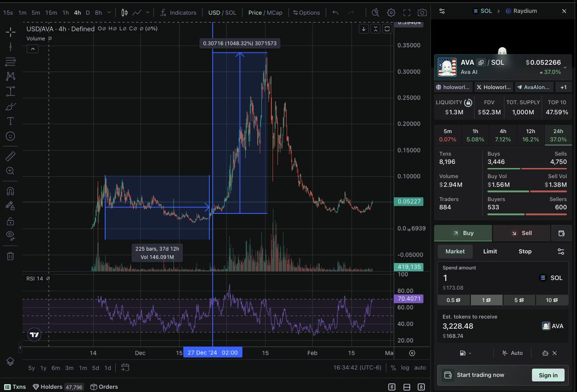Remove drawings with the trash icon
577x392 pixels.
[10, 256]
